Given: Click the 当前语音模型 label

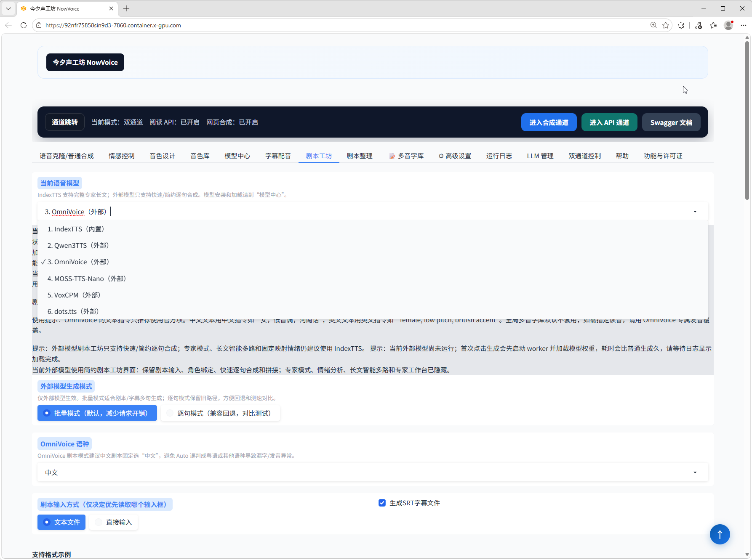Looking at the screenshot, I should [x=60, y=183].
